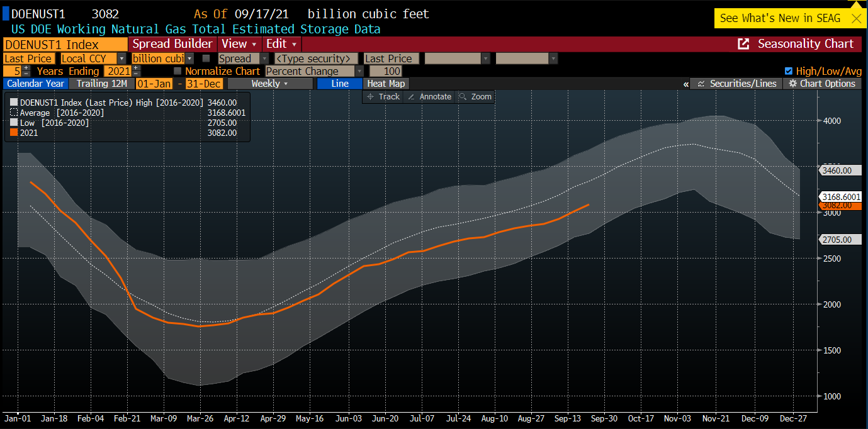Open the Securities/Lines panel
868x429 pixels.
[737, 84]
